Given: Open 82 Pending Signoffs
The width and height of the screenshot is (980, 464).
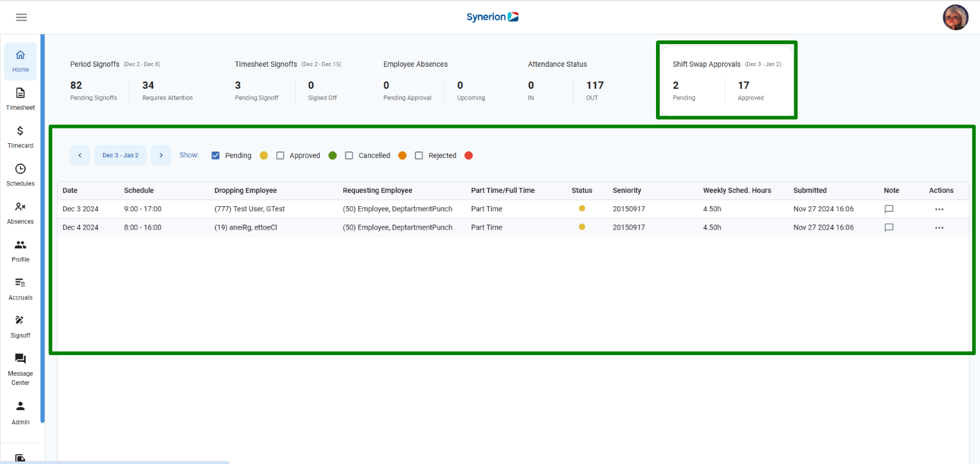Looking at the screenshot, I should tap(93, 91).
